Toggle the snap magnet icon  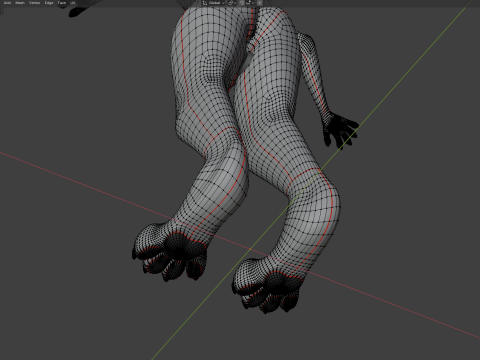click(242, 3)
